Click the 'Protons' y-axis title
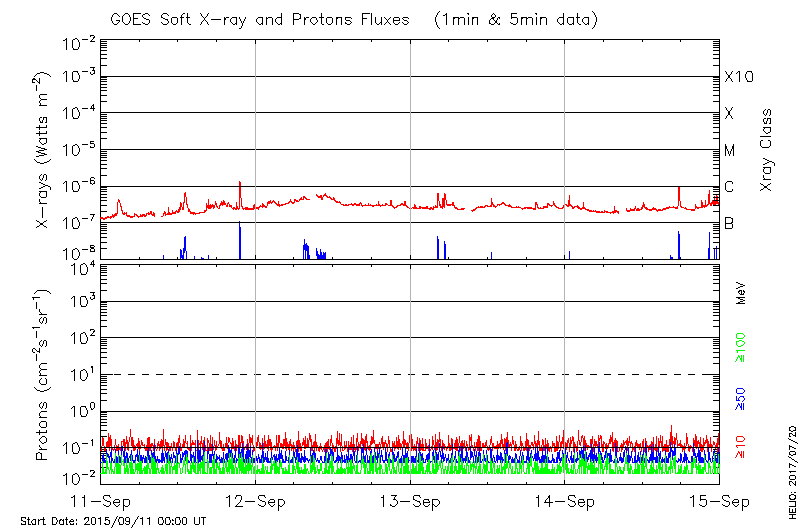Screen dimensions: 800x530 click(44, 376)
